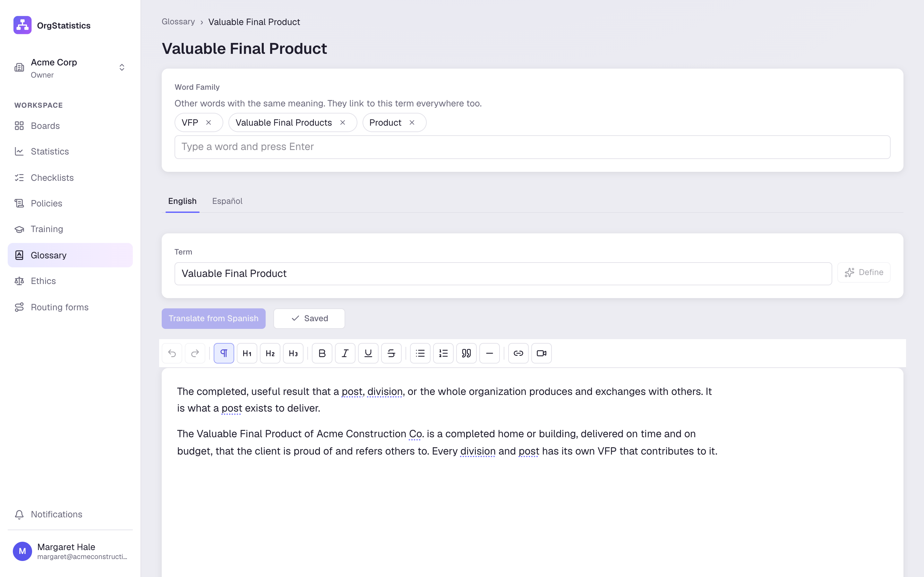Toggle underline formatting
The width and height of the screenshot is (924, 577).
[368, 353]
